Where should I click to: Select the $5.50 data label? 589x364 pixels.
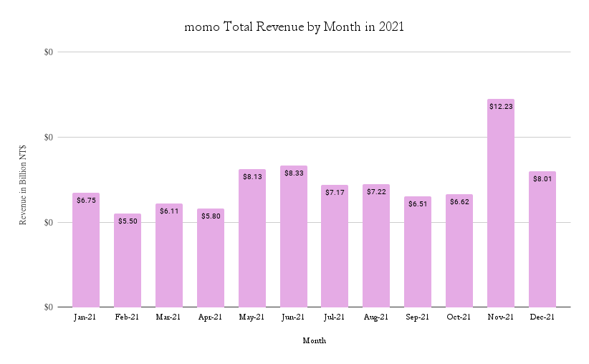[128, 221]
